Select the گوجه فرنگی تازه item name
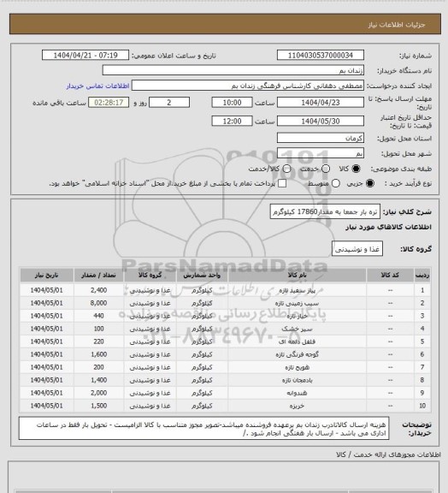 pyautogui.click(x=297, y=354)
